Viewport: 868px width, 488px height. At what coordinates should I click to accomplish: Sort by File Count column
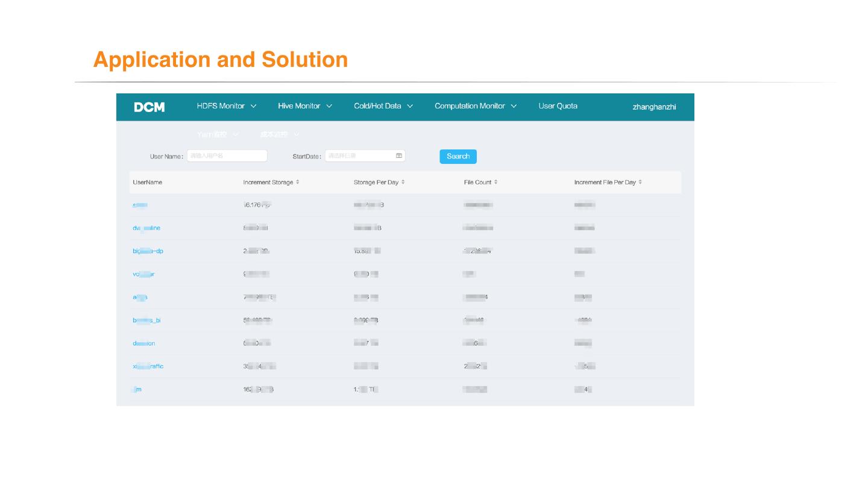click(x=495, y=182)
